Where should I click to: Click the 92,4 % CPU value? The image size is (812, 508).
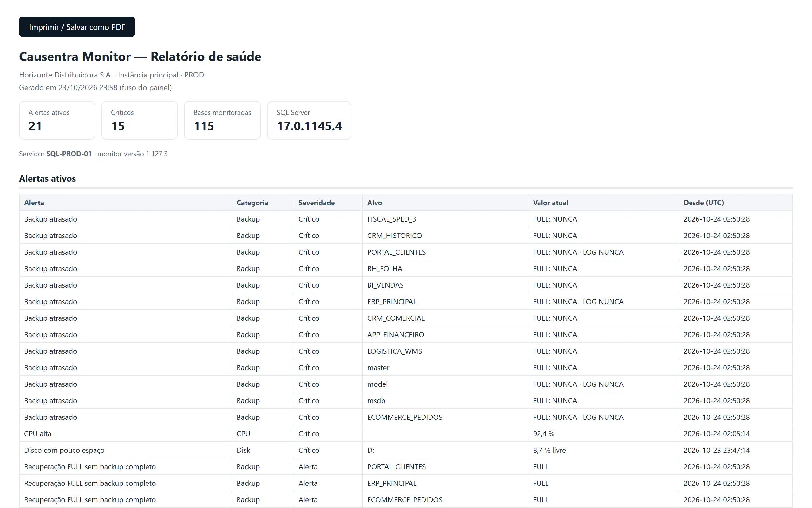[544, 434]
